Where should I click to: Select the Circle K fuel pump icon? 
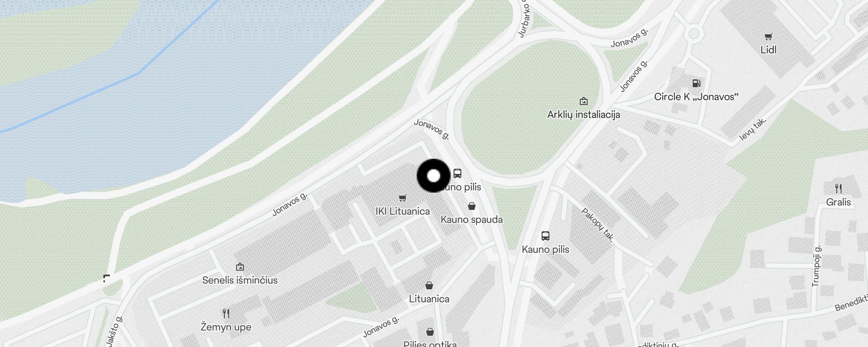click(696, 83)
